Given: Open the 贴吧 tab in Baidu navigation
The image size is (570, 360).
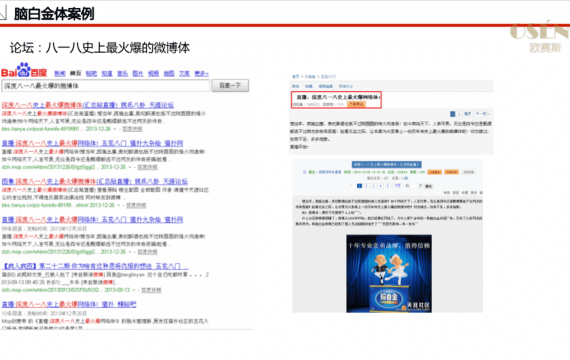Looking at the screenshot, I should (x=91, y=73).
